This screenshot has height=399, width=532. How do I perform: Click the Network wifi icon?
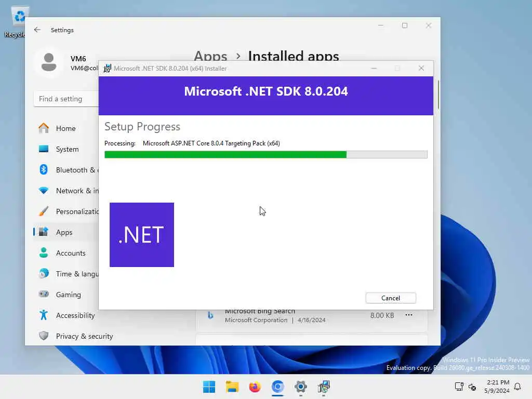[x=44, y=190]
